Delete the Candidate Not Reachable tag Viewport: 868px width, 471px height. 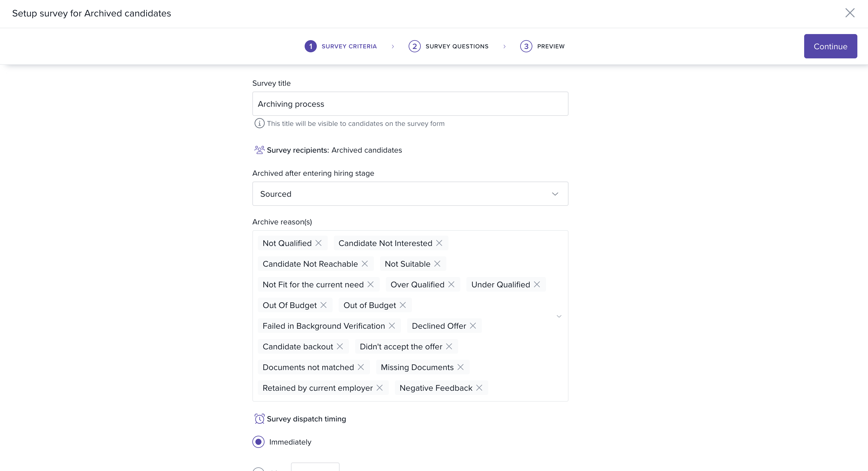[365, 264]
